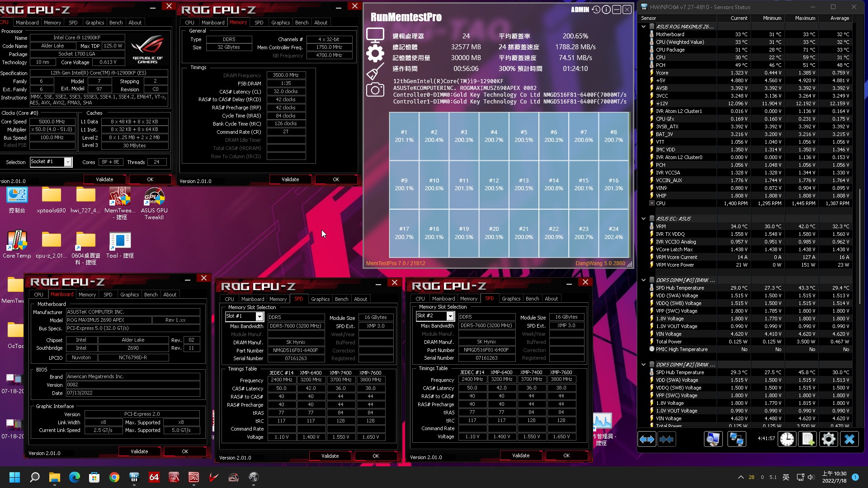The width and height of the screenshot is (868, 488).
Task: Click HWiNFO monitor with magnifier icon
Action: pyautogui.click(x=713, y=439)
